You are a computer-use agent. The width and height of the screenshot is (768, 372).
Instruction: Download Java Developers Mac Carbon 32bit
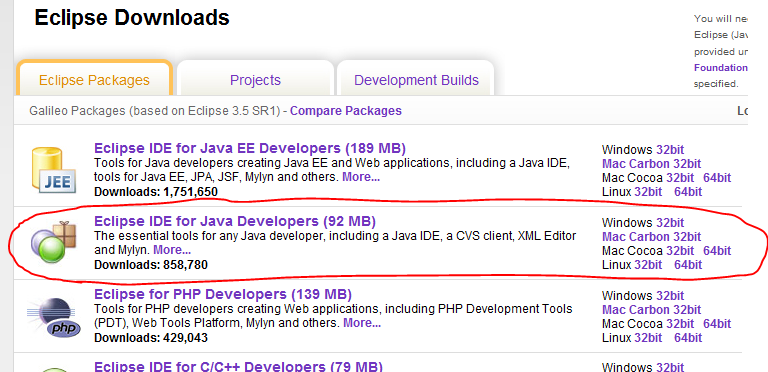point(651,237)
